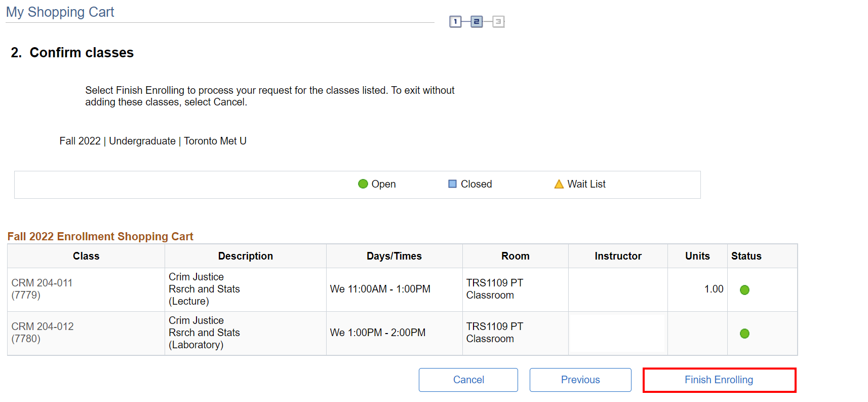Go back using the Previous button
Viewport: 868px width, 402px height.
click(x=580, y=380)
